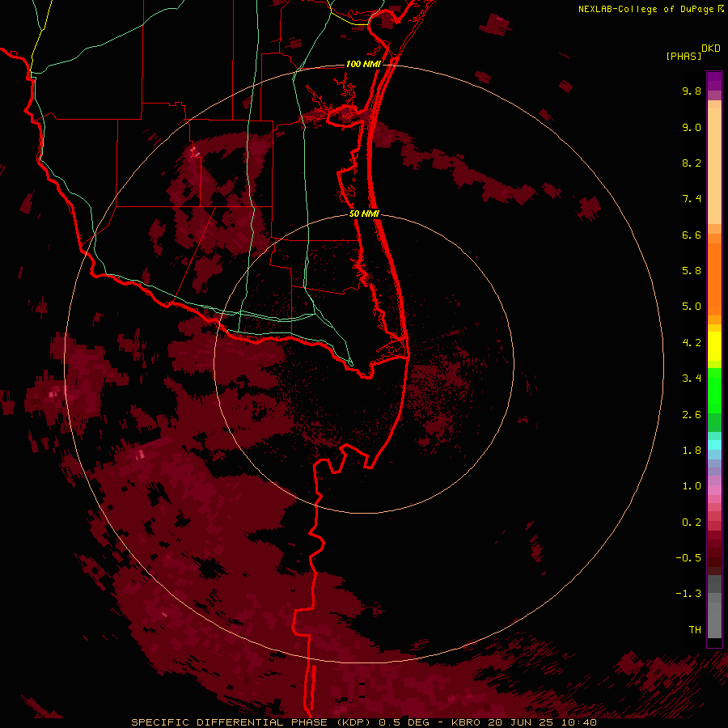Screen dimensions: 728x728
Task: Select the -1.3 value on the scale
Action: coord(688,594)
